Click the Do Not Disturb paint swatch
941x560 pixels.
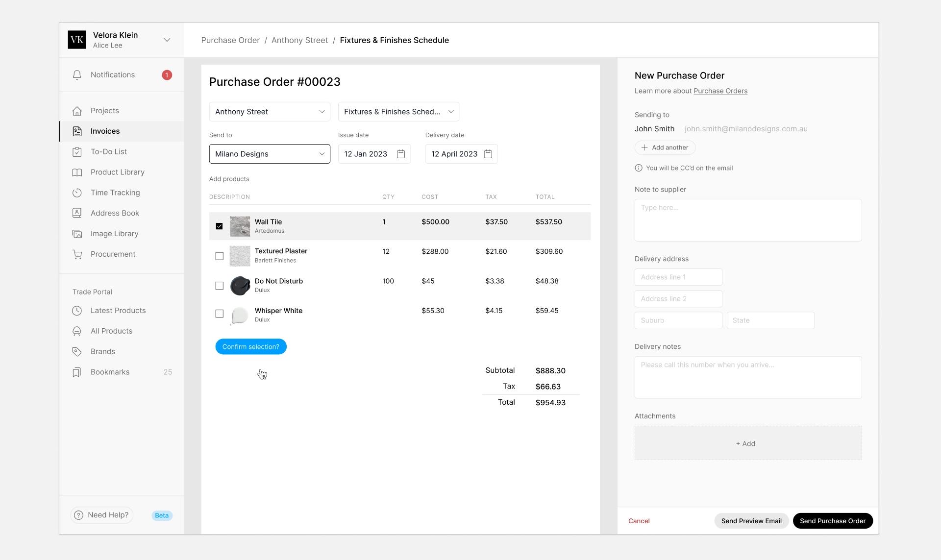pyautogui.click(x=240, y=286)
